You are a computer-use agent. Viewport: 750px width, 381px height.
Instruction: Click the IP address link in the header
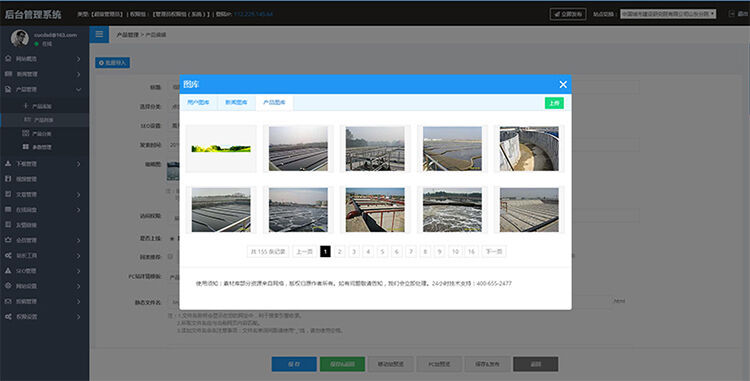(254, 14)
